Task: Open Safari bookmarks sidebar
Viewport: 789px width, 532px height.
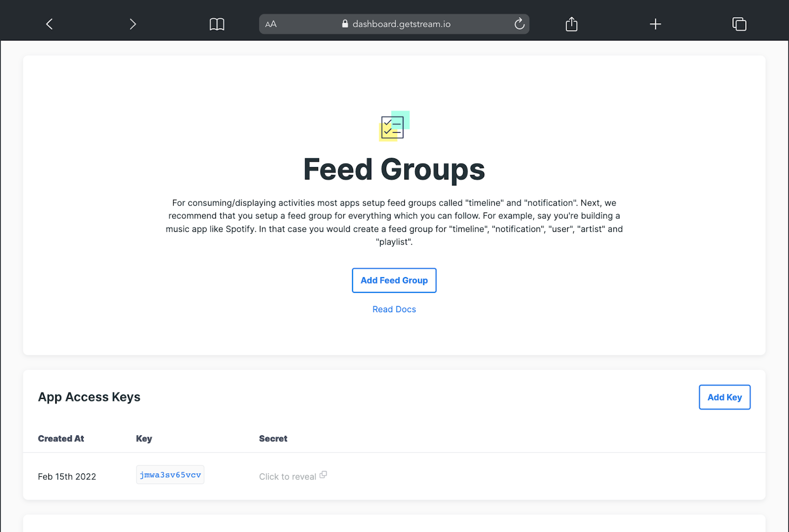Action: pos(216,24)
